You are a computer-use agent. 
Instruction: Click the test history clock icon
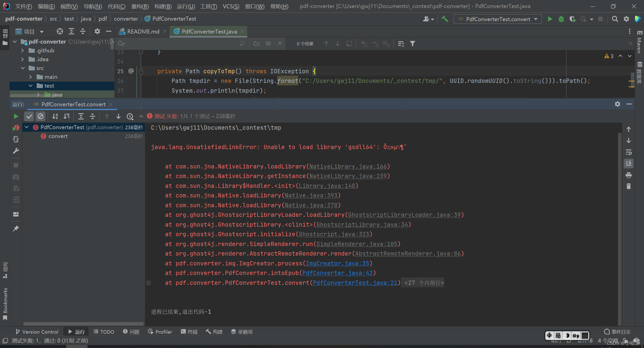click(x=130, y=116)
